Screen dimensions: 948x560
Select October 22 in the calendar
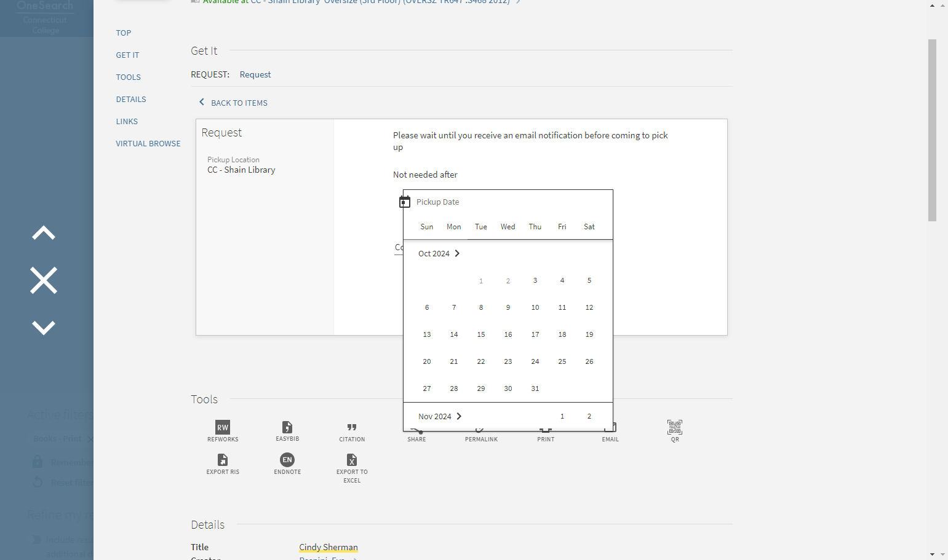point(481,361)
